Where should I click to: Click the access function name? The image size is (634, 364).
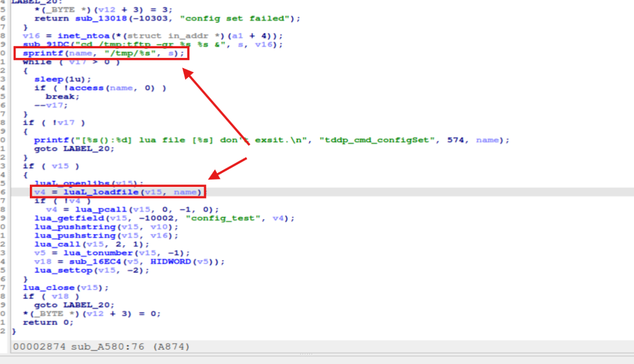coord(87,88)
